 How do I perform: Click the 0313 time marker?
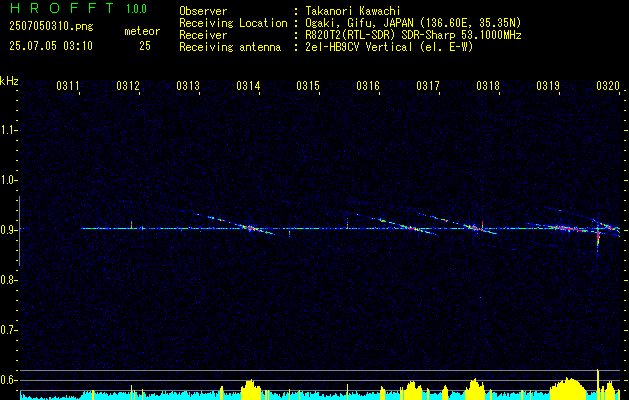[188, 86]
